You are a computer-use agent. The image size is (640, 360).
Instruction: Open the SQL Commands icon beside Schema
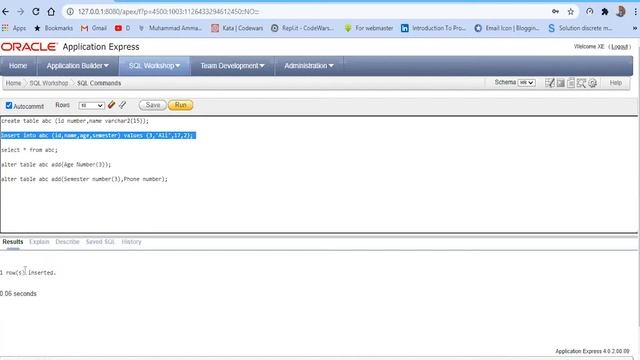(x=561, y=83)
